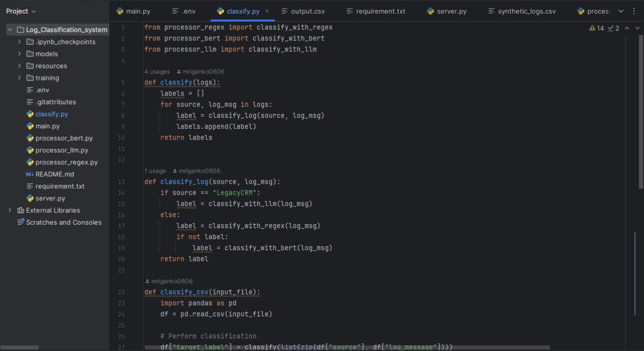644x351 pixels.
Task: Click the '4 usages' hint above classify
Action: coord(157,72)
